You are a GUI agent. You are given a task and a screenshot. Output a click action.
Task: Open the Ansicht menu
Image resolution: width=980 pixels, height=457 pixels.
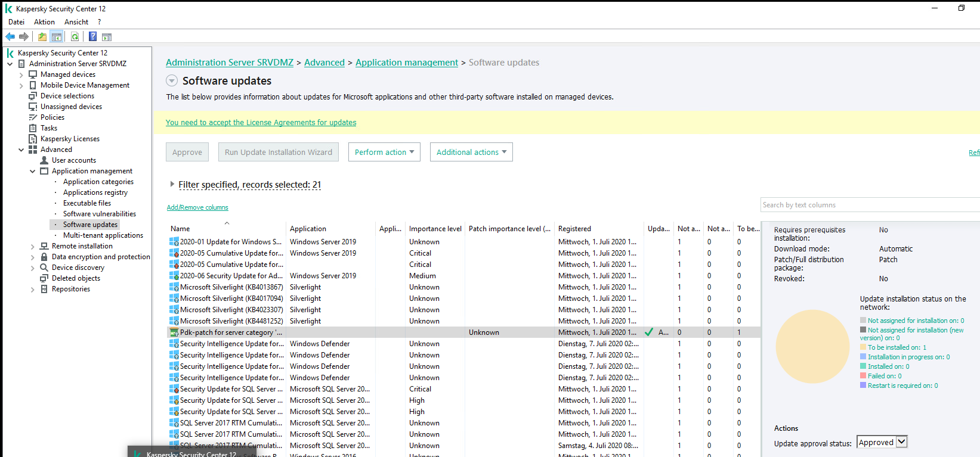tap(76, 22)
